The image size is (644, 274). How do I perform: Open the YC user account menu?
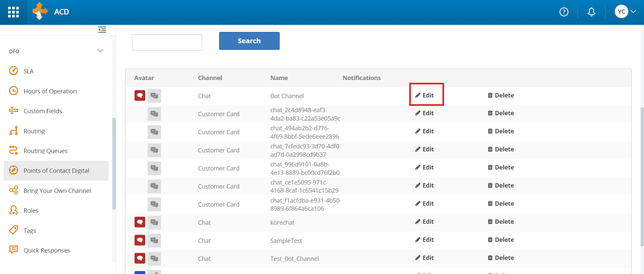[625, 12]
